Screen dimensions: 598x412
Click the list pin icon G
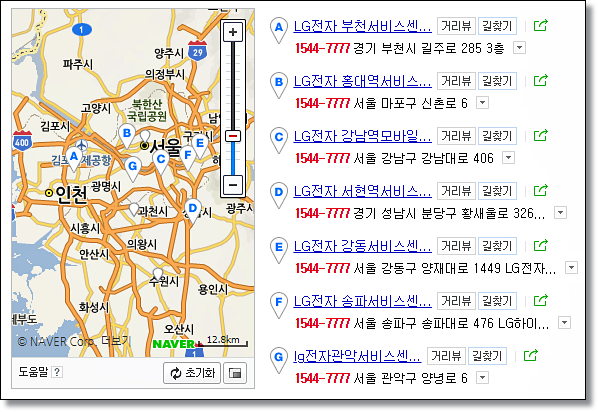pos(279,360)
